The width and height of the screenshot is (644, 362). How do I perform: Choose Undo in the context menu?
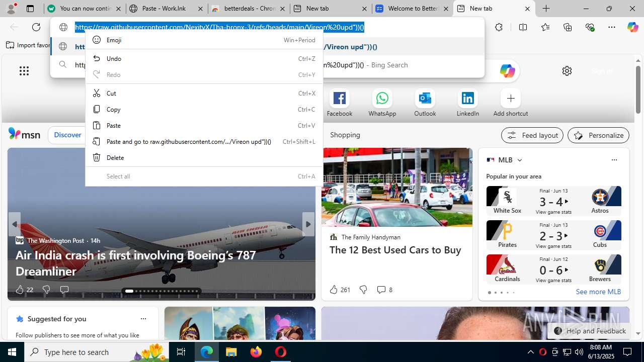point(204,58)
